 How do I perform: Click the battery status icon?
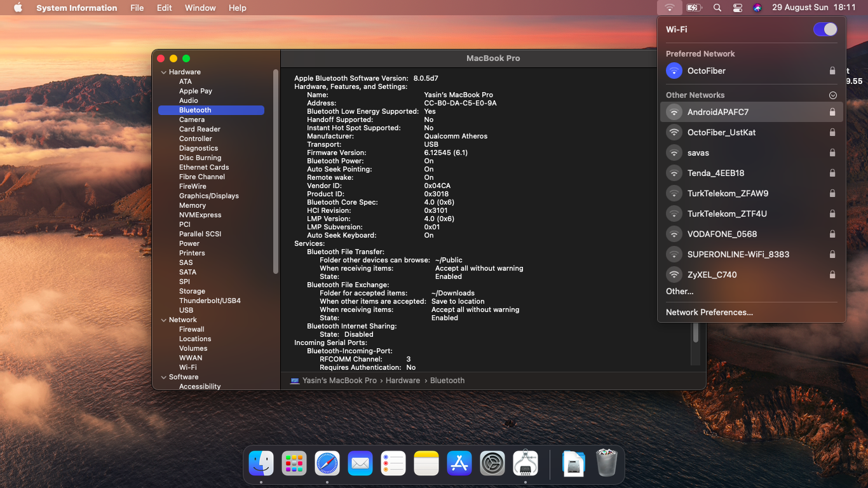coord(694,8)
